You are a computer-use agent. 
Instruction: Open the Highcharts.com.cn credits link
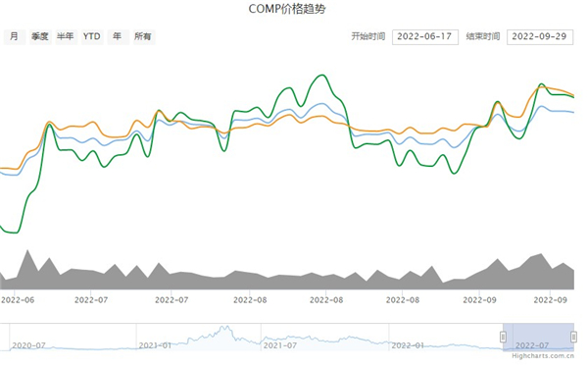(543, 356)
